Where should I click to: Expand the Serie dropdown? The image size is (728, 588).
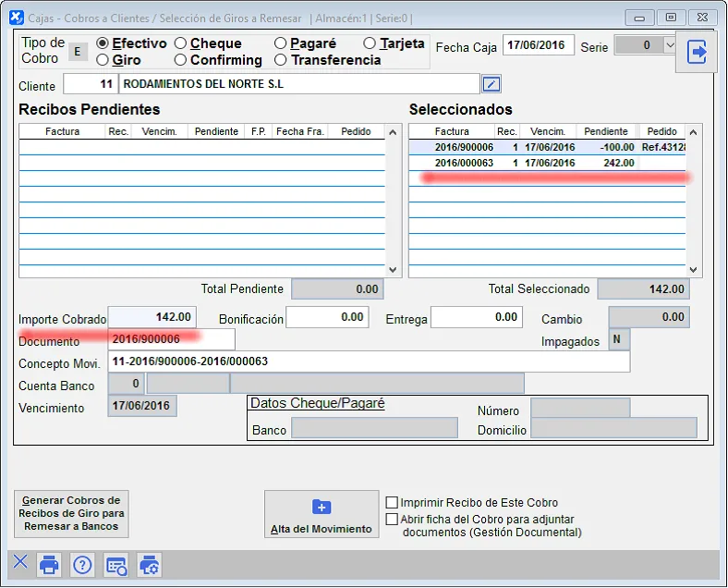tap(670, 45)
